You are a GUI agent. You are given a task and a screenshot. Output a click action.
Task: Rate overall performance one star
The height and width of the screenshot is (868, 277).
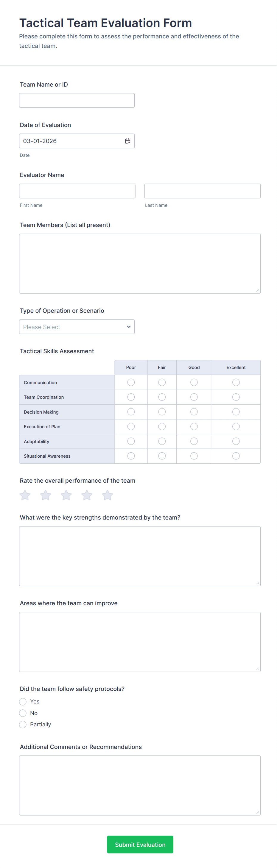tap(25, 495)
